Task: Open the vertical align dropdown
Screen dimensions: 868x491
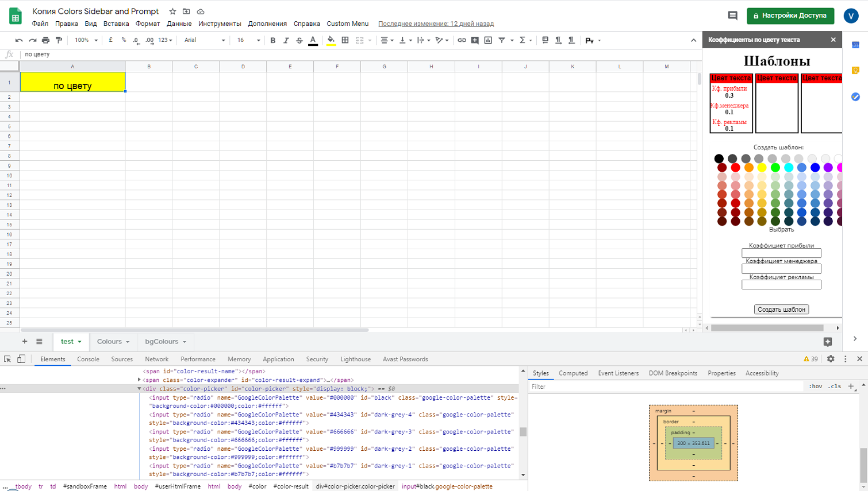Action: tap(405, 40)
